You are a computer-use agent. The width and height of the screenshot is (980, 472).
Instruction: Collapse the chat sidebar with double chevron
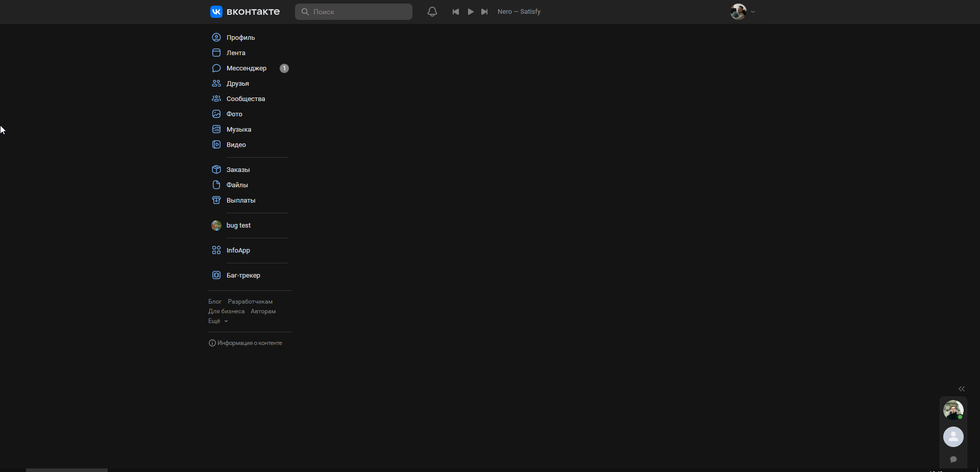962,389
